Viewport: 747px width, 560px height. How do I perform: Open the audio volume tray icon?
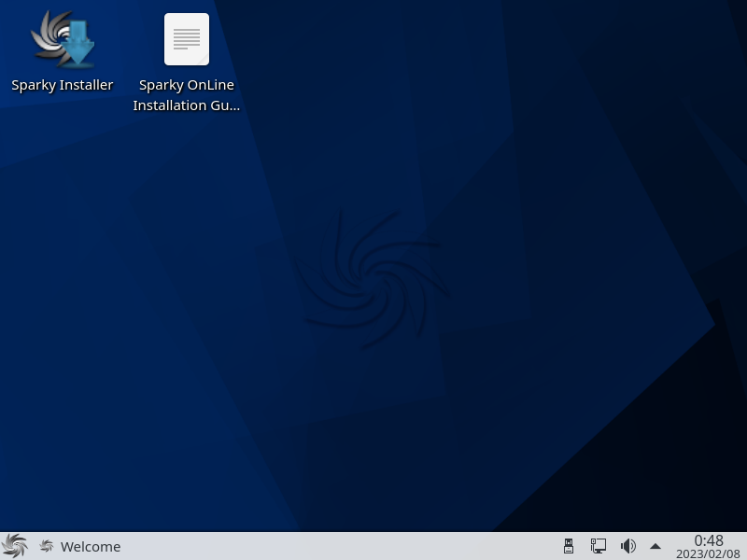pyautogui.click(x=627, y=546)
